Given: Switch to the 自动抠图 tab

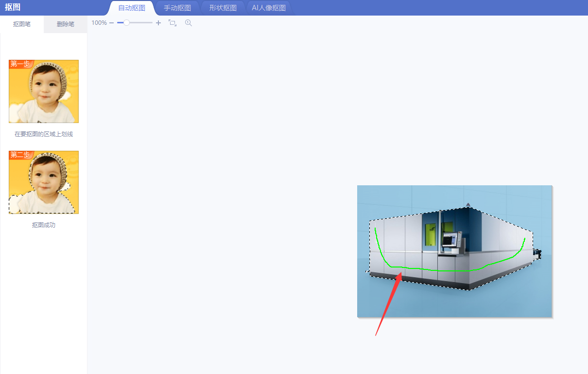Looking at the screenshot, I should point(132,8).
